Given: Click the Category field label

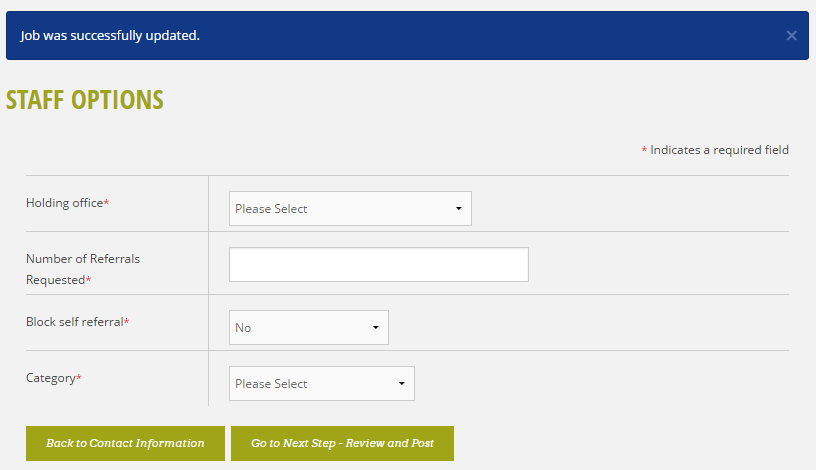Looking at the screenshot, I should pyautogui.click(x=50, y=378).
